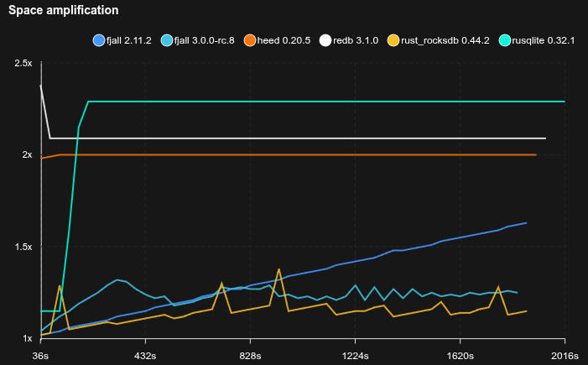The width and height of the screenshot is (588, 365).
Task: Click the light-blue fjall 3.0.0-rc.8 legend circle
Action: click(168, 40)
